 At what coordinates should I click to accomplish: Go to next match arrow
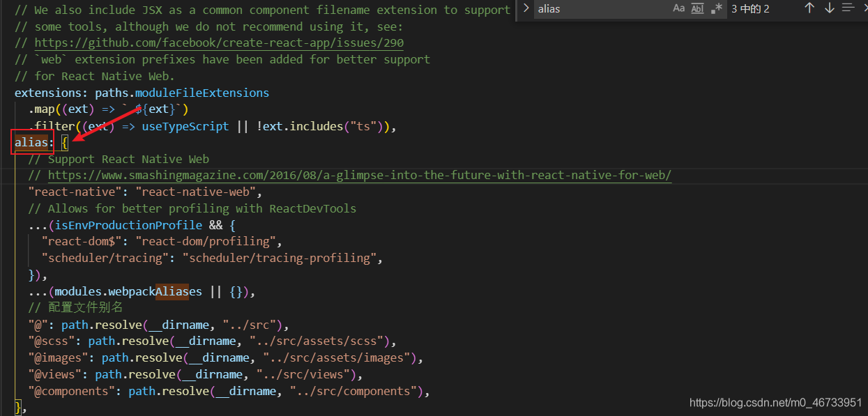pos(829,8)
